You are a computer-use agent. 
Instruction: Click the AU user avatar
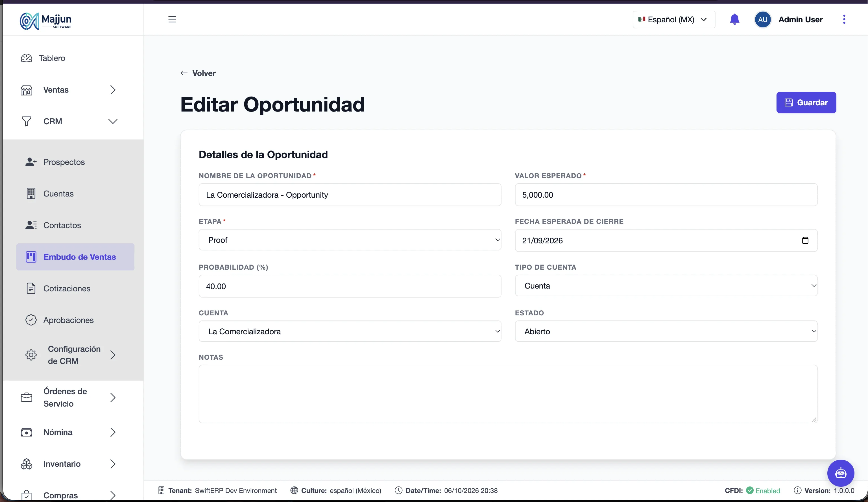(x=763, y=20)
